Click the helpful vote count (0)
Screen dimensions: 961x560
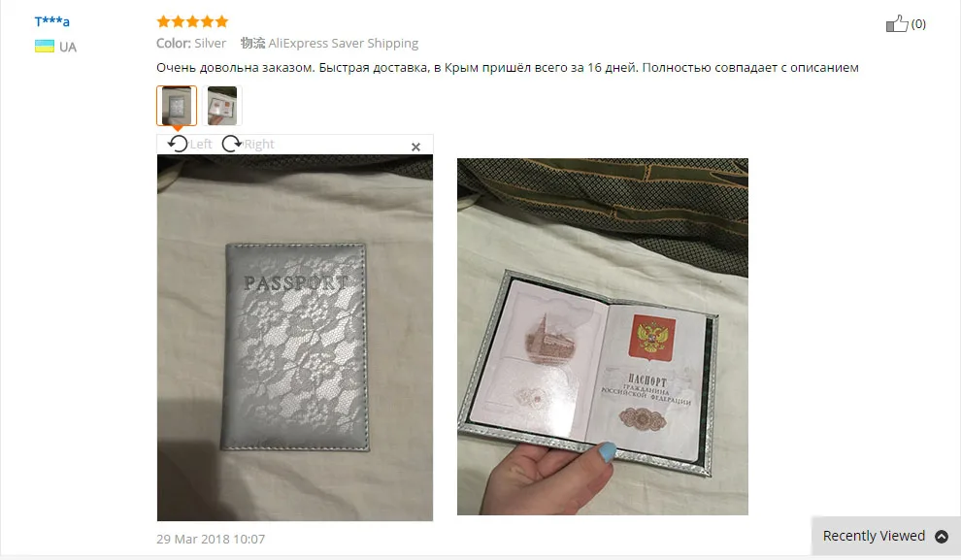coord(918,24)
